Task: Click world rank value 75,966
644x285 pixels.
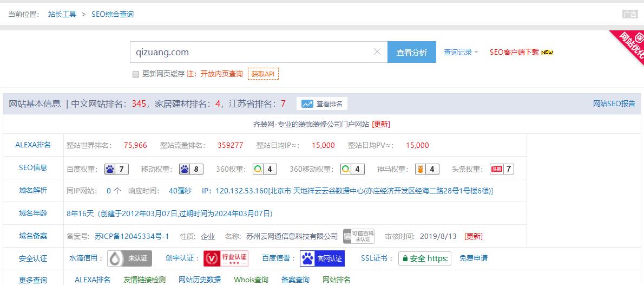Action: [x=135, y=145]
